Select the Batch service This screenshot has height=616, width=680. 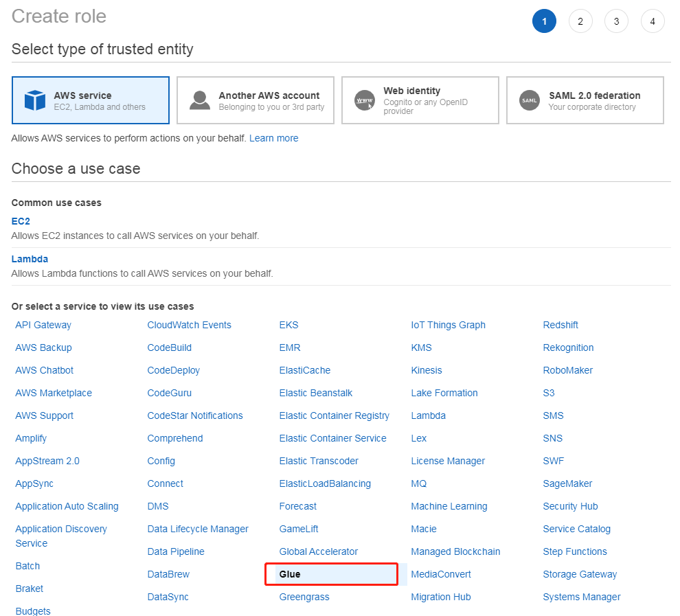tap(27, 566)
